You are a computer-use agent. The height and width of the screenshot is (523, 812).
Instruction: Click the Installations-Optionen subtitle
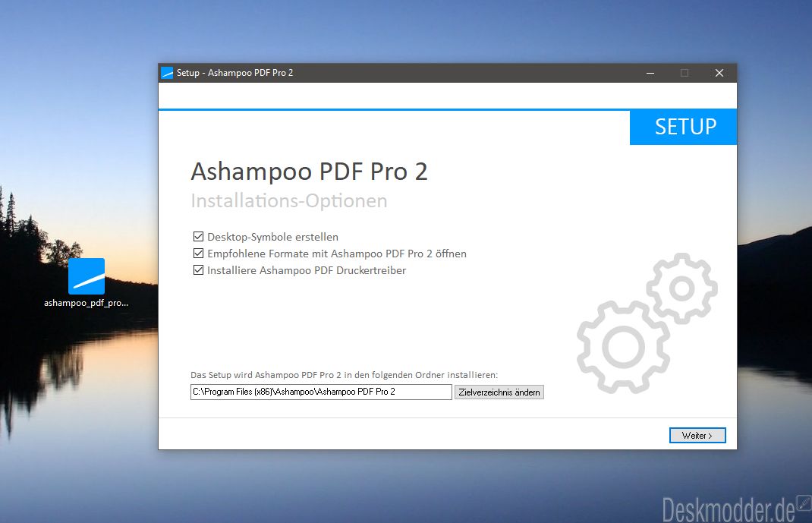click(289, 200)
